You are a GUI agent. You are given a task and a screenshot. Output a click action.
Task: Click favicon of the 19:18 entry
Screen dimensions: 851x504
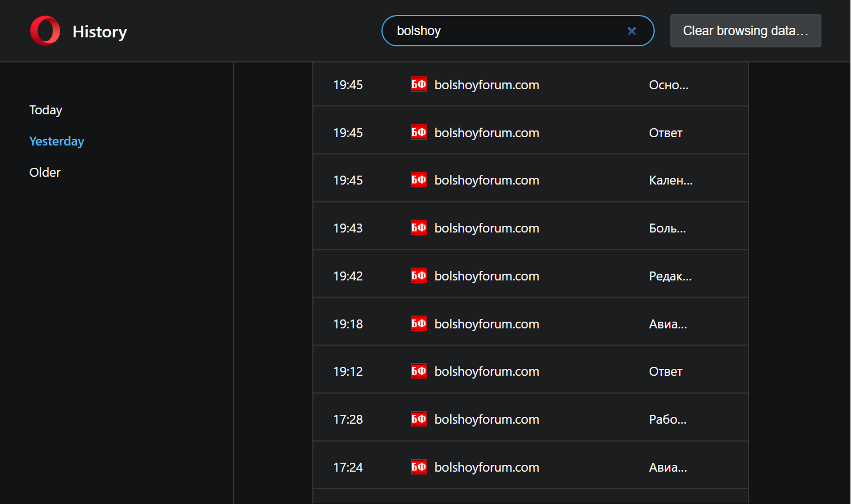click(x=419, y=324)
